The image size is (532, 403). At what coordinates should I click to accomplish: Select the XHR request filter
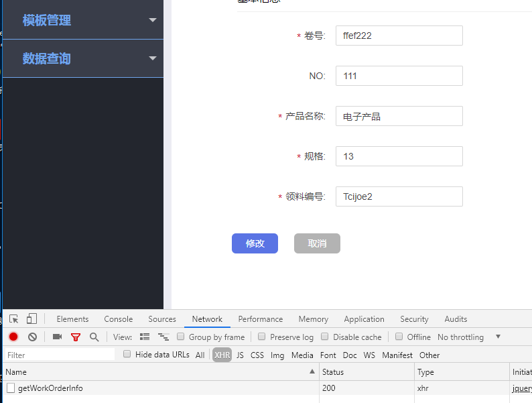[222, 355]
